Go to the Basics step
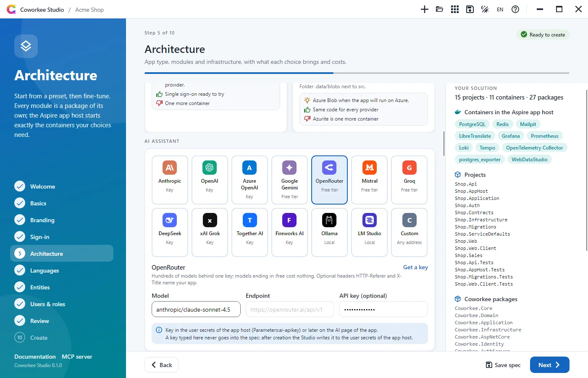 tap(62, 203)
